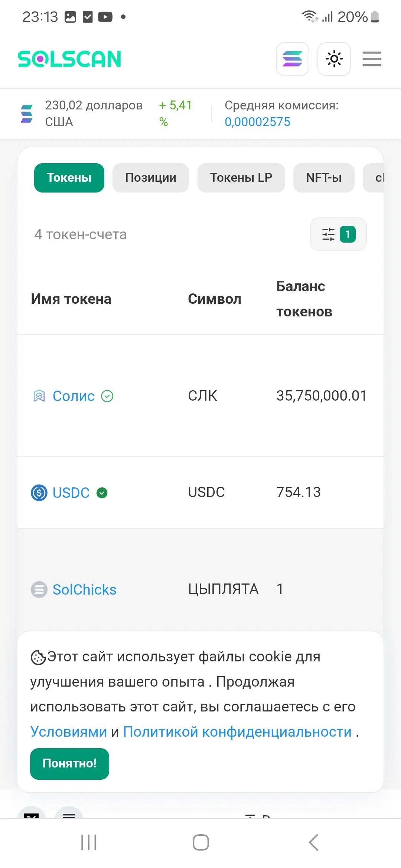Open the Solscan logo homepage

tap(69, 59)
